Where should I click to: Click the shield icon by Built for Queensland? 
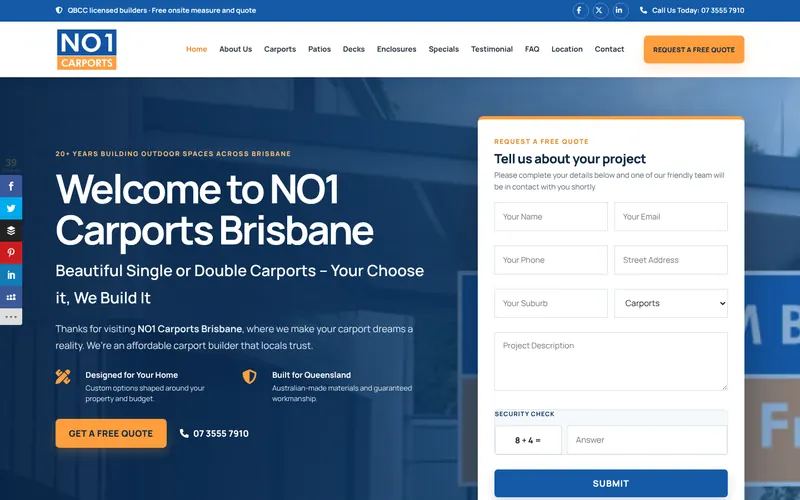point(249,377)
